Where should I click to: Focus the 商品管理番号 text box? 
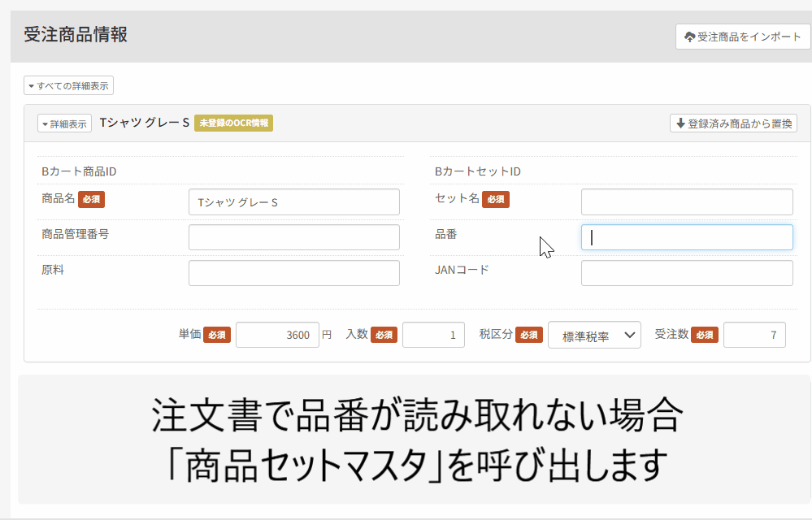coord(293,237)
